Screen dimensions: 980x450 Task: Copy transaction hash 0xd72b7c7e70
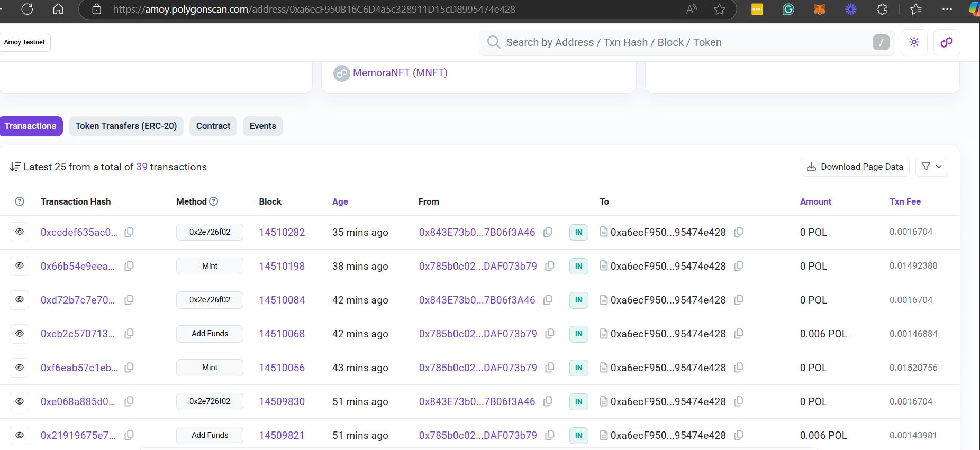[129, 300]
